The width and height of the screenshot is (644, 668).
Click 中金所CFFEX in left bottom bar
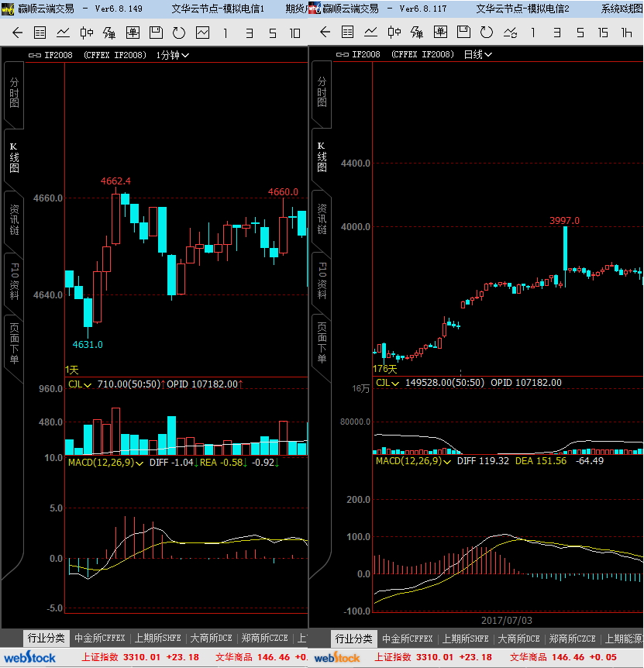[x=99, y=639]
